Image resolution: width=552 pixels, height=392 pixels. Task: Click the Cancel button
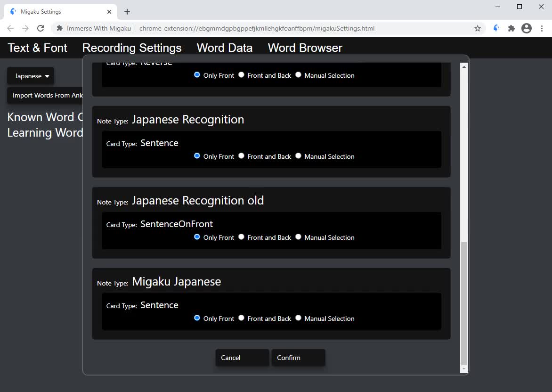(x=242, y=358)
